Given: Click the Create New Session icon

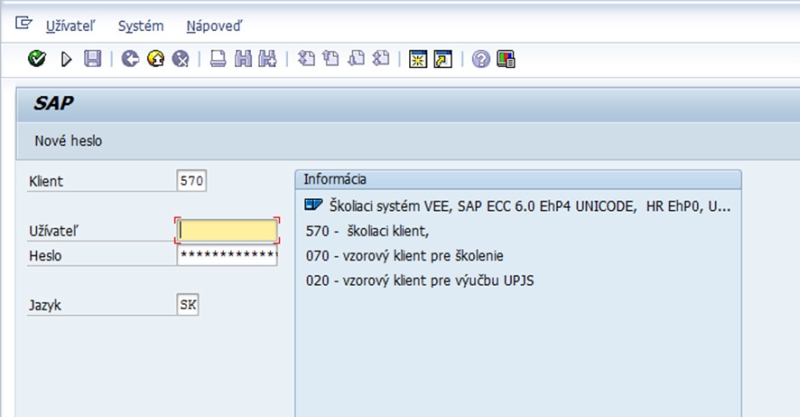Looking at the screenshot, I should (x=418, y=59).
